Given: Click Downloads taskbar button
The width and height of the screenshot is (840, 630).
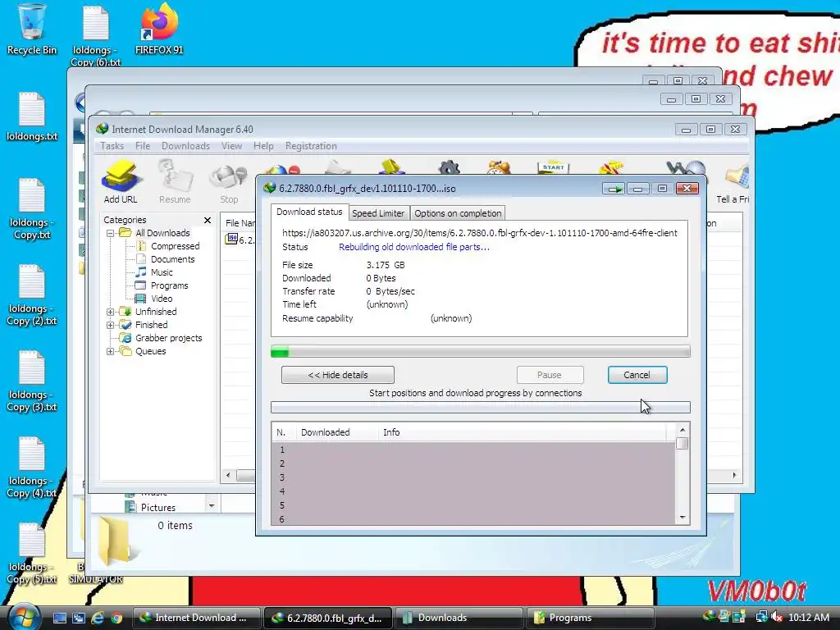Looking at the screenshot, I should point(459,618).
